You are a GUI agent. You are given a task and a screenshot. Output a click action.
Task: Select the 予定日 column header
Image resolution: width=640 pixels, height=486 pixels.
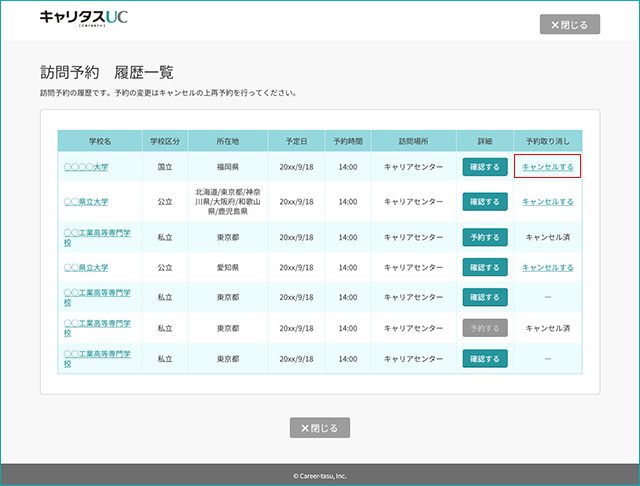pyautogui.click(x=296, y=141)
